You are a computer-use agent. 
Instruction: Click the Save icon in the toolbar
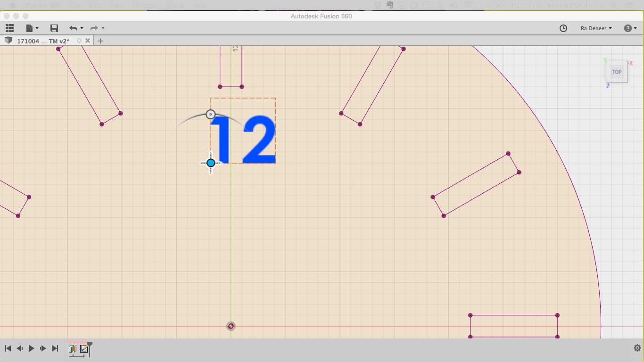(x=54, y=28)
